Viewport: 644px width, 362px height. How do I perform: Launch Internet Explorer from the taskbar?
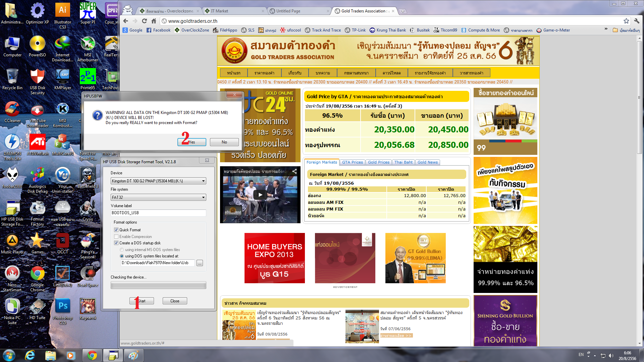[30, 355]
